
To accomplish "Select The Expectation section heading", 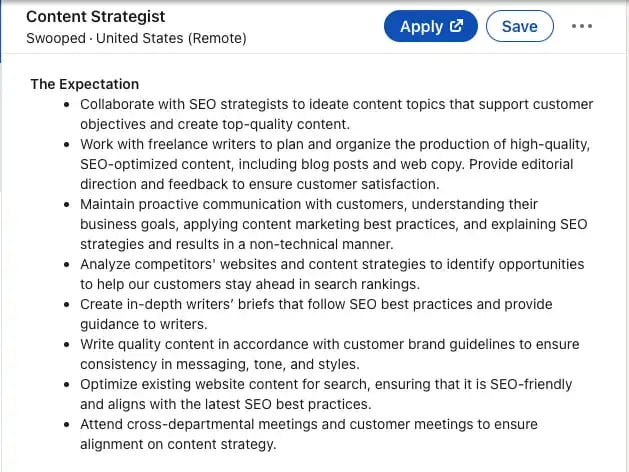I will coord(84,84).
